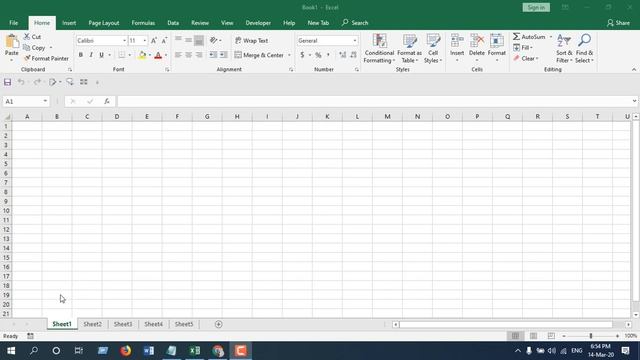Click the Comma Style button

328,55
